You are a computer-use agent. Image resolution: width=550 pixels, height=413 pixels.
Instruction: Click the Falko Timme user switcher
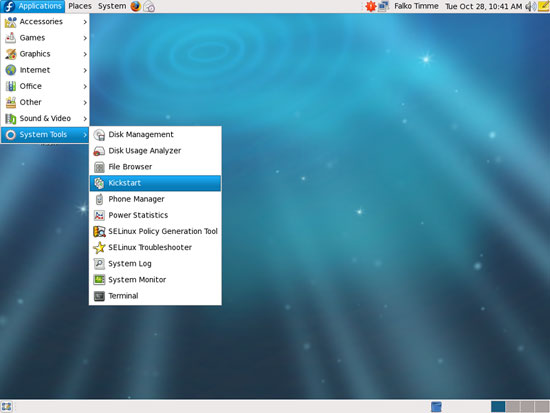[x=416, y=6]
